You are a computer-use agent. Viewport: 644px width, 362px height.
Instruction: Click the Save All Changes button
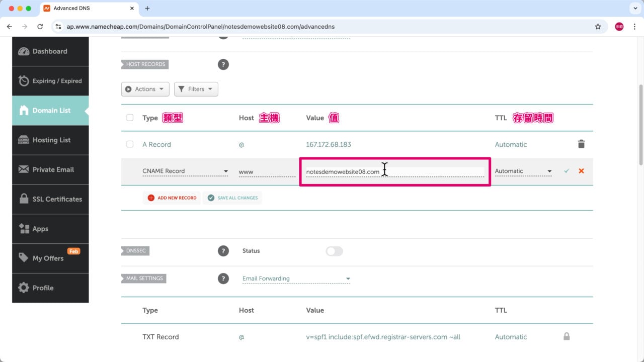pyautogui.click(x=232, y=198)
